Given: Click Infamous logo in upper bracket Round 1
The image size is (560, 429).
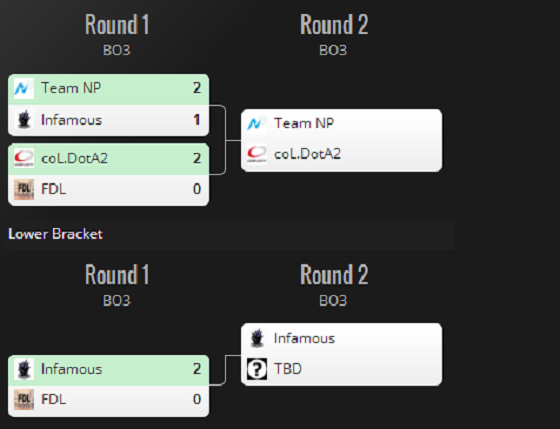Looking at the screenshot, I should tap(24, 119).
